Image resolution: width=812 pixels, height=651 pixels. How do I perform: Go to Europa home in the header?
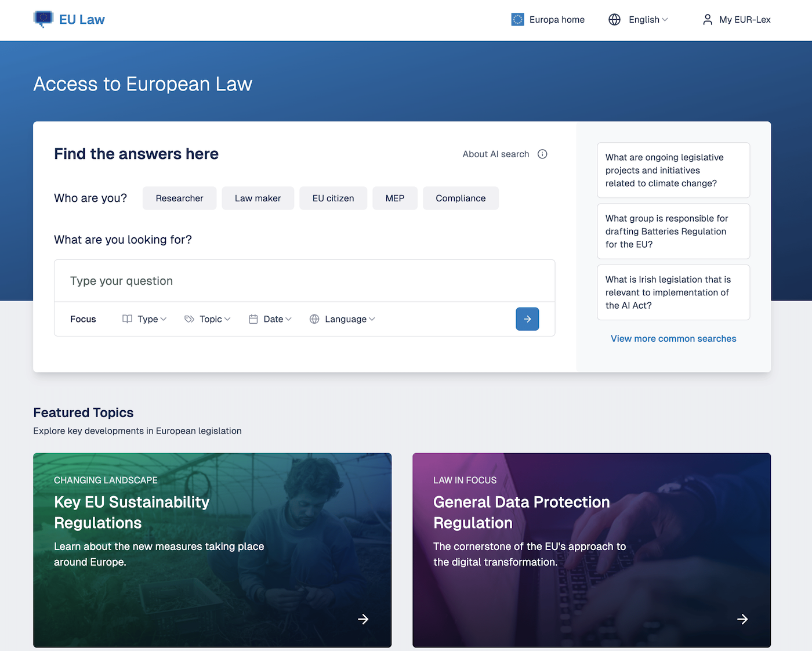pyautogui.click(x=556, y=20)
